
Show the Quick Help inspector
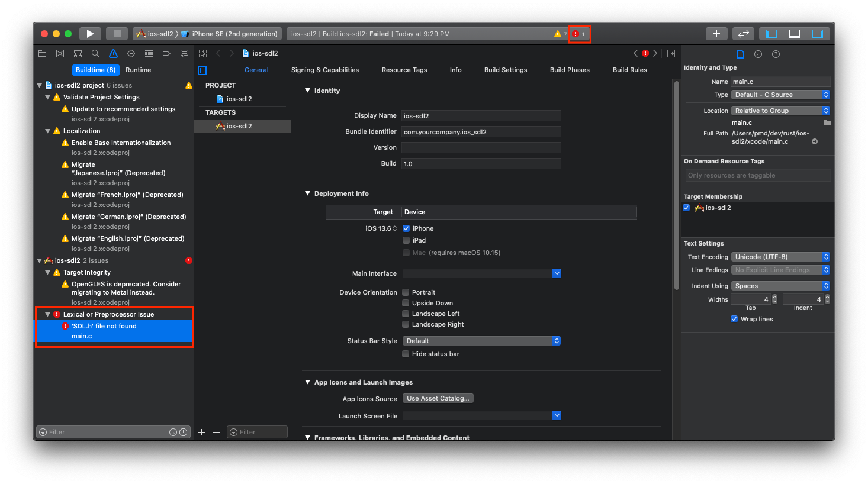pos(776,54)
